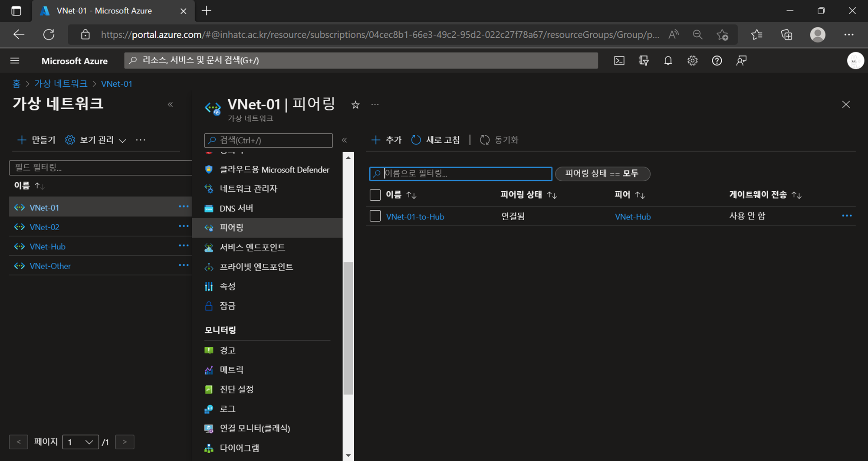Select the 피어링 menu item
Viewport: 868px width, 461px height.
pyautogui.click(x=267, y=228)
